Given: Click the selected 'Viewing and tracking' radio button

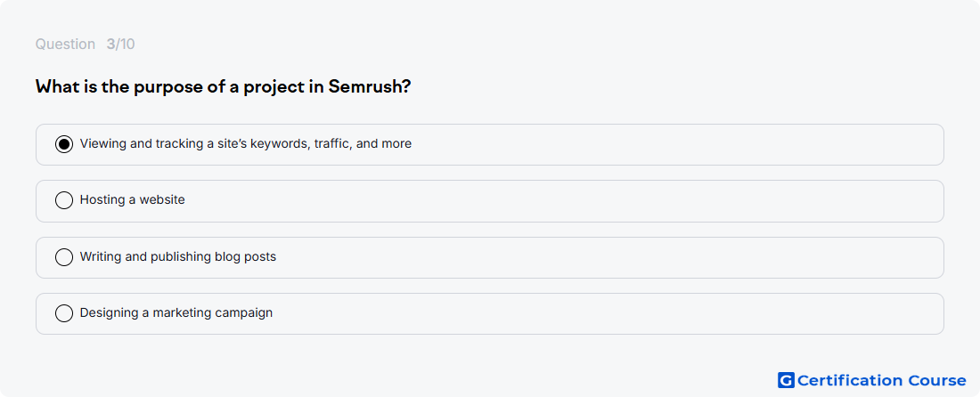Looking at the screenshot, I should [64, 144].
